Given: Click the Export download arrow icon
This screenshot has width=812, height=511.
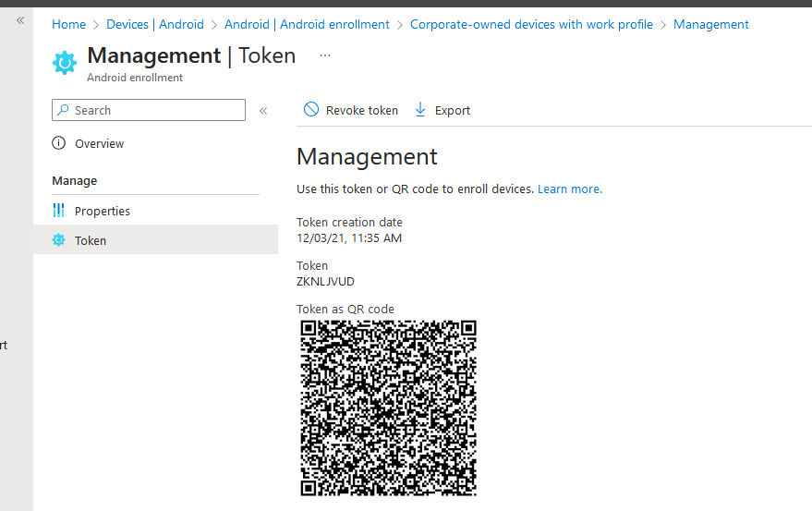Looking at the screenshot, I should click(420, 109).
